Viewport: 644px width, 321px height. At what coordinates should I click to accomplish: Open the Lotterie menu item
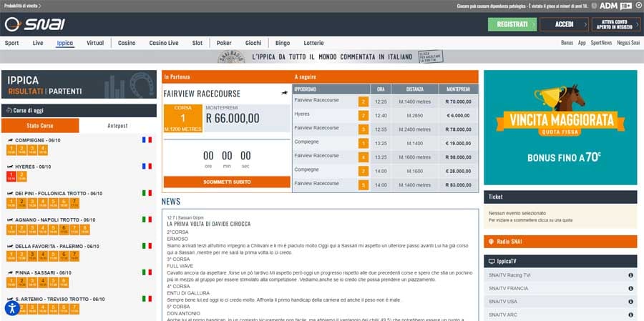pos(314,43)
